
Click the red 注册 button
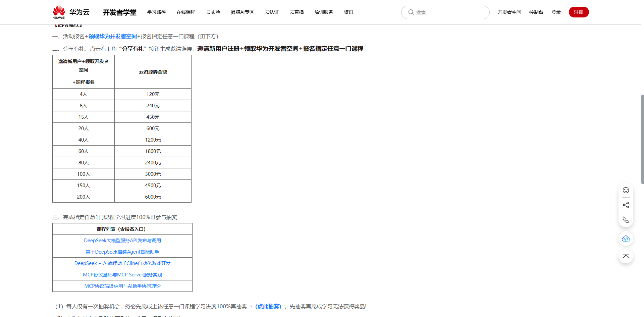pyautogui.click(x=579, y=12)
